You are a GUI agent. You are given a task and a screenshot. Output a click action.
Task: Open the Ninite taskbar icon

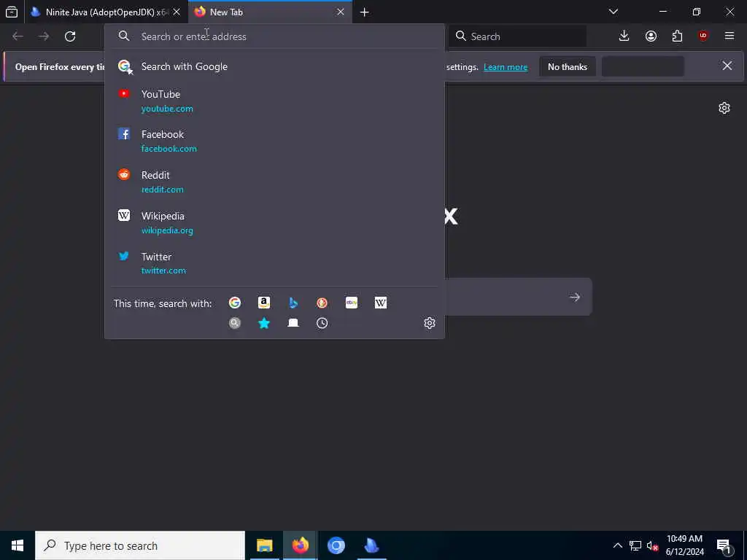tap(371, 545)
